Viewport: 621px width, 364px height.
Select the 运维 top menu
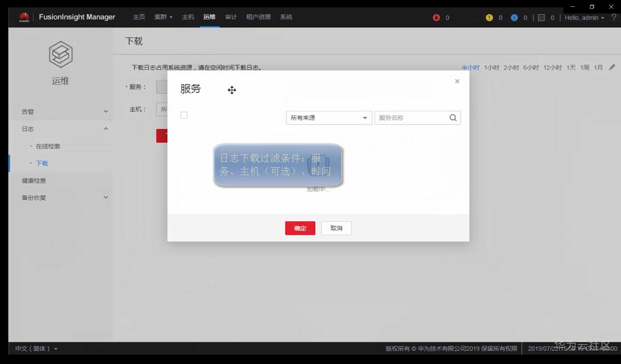click(x=209, y=17)
